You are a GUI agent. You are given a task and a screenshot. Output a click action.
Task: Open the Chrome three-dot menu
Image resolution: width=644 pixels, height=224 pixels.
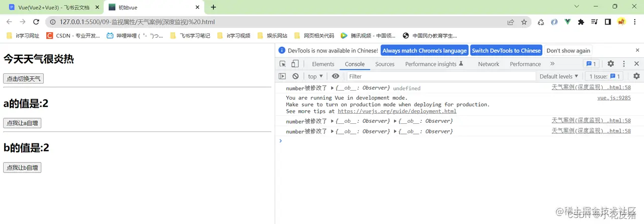coord(635,22)
